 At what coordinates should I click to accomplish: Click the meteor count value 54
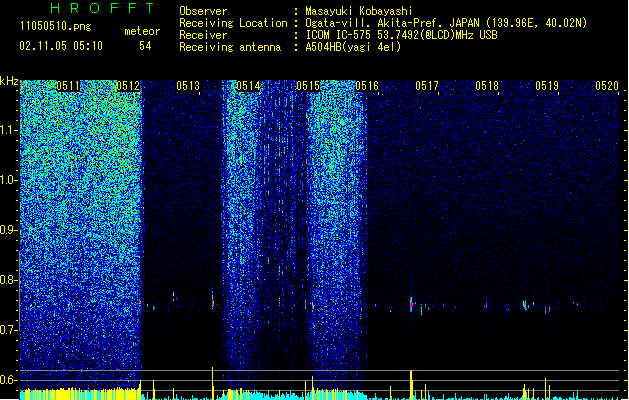[145, 46]
